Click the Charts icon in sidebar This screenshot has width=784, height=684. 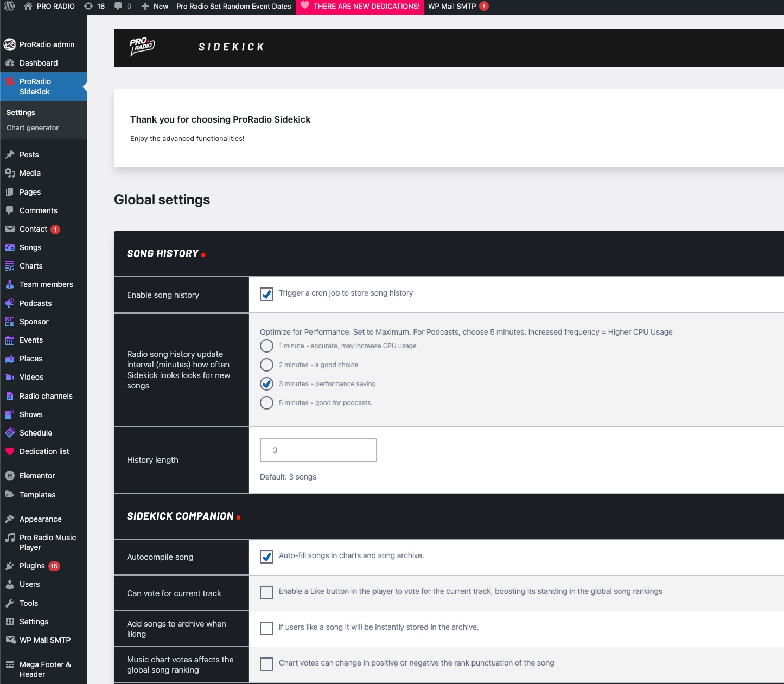pyautogui.click(x=10, y=266)
